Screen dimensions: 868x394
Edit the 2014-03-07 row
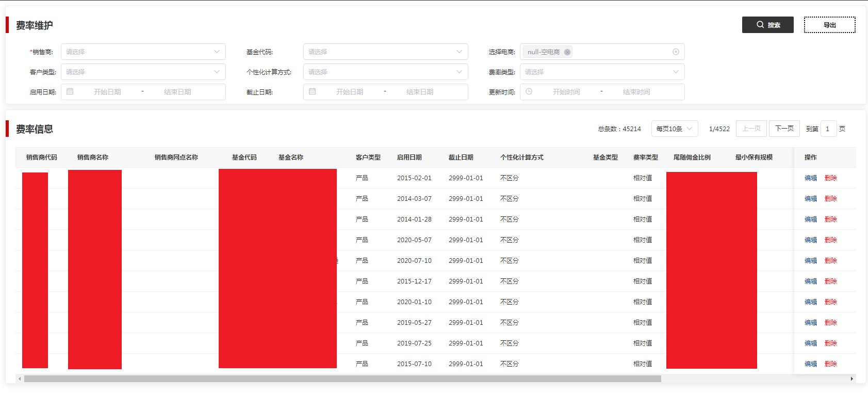811,199
